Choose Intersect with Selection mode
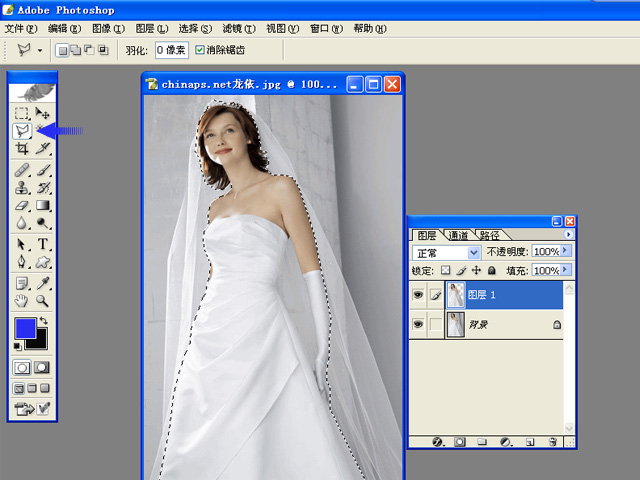Screen dimensions: 640x480 point(103,50)
